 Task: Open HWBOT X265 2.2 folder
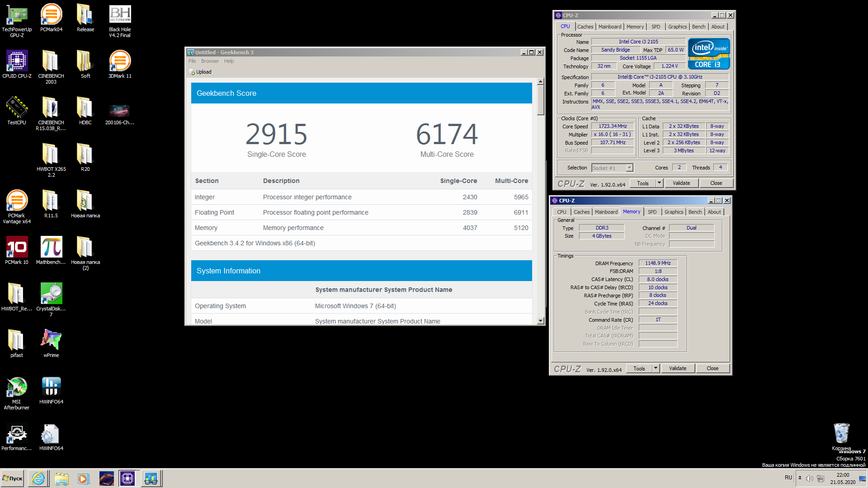[51, 160]
